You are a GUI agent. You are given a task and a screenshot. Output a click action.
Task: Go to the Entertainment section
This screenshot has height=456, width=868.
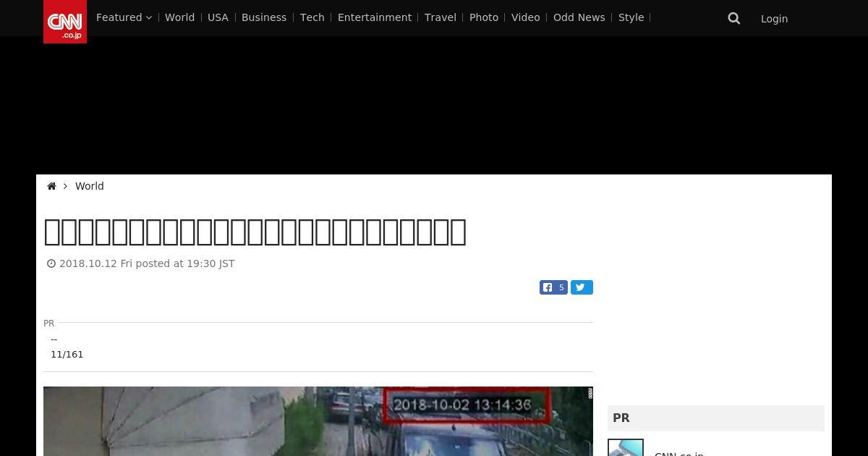pyautogui.click(x=375, y=17)
